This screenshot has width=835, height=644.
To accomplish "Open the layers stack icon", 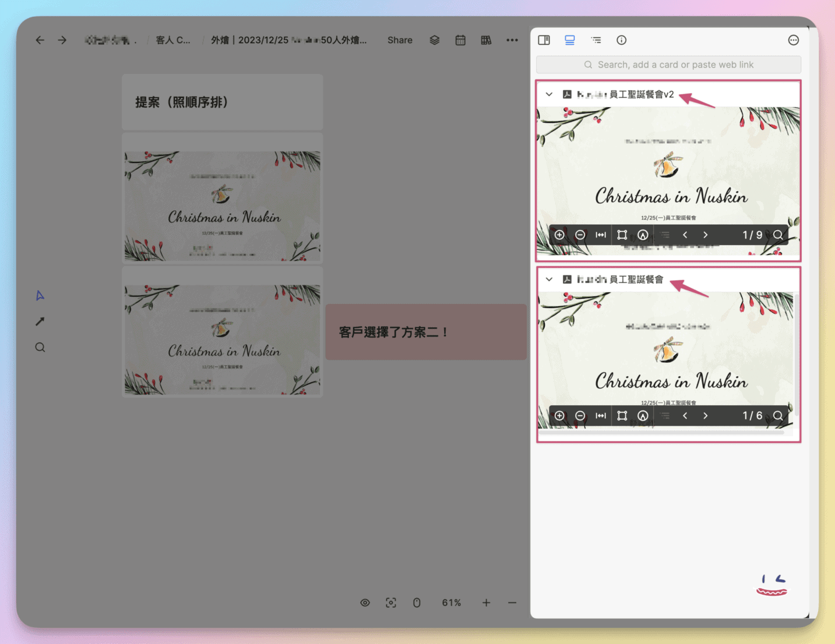I will pyautogui.click(x=435, y=40).
